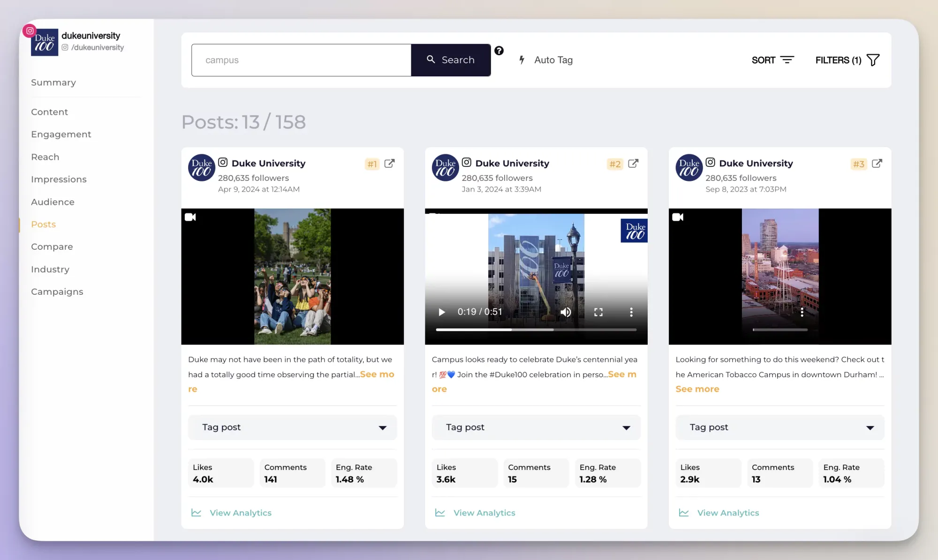Click the external link icon on post #1

[x=390, y=164]
